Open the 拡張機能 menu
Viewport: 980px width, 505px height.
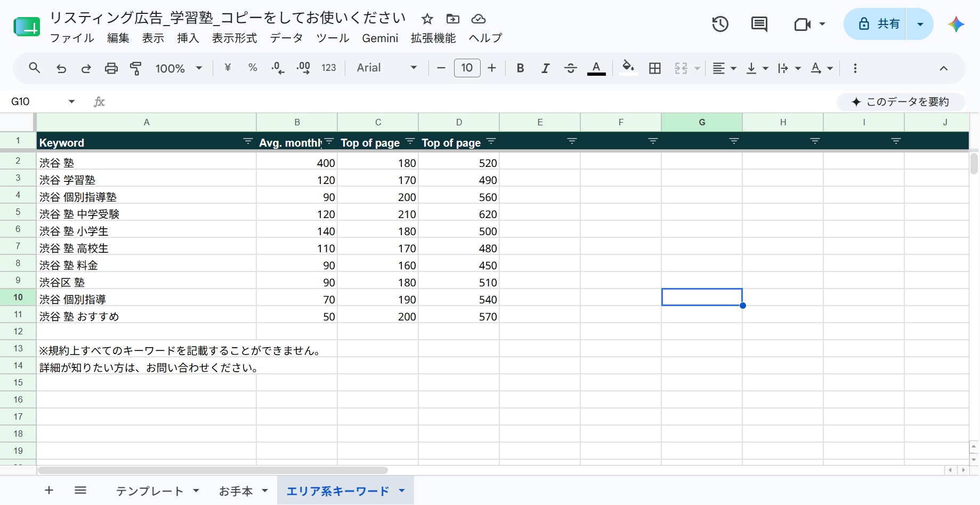click(x=433, y=38)
